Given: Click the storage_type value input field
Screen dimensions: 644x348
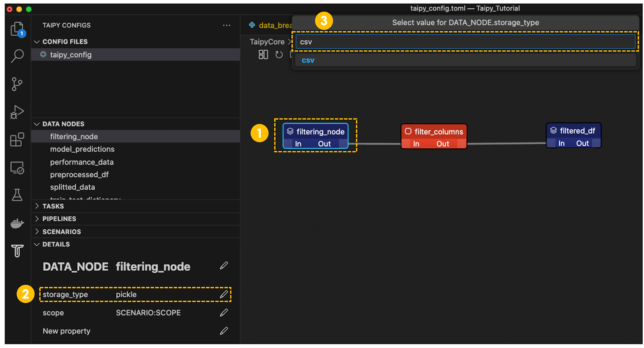Looking at the screenshot, I should click(465, 42).
